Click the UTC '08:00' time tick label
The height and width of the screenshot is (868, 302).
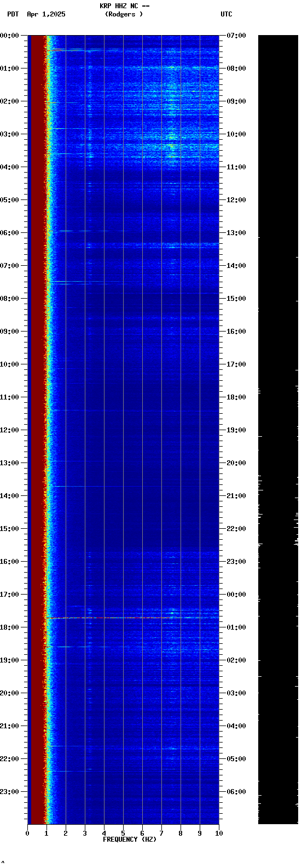(x=236, y=68)
